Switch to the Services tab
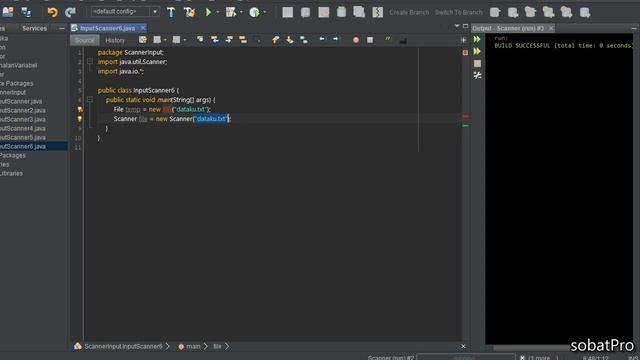 34,28
